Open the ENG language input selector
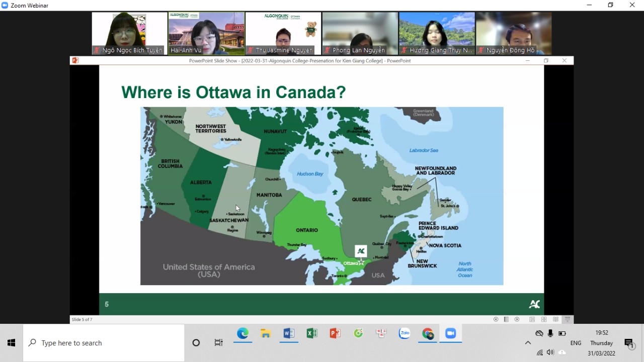Image resolution: width=644 pixels, height=362 pixels. click(576, 343)
